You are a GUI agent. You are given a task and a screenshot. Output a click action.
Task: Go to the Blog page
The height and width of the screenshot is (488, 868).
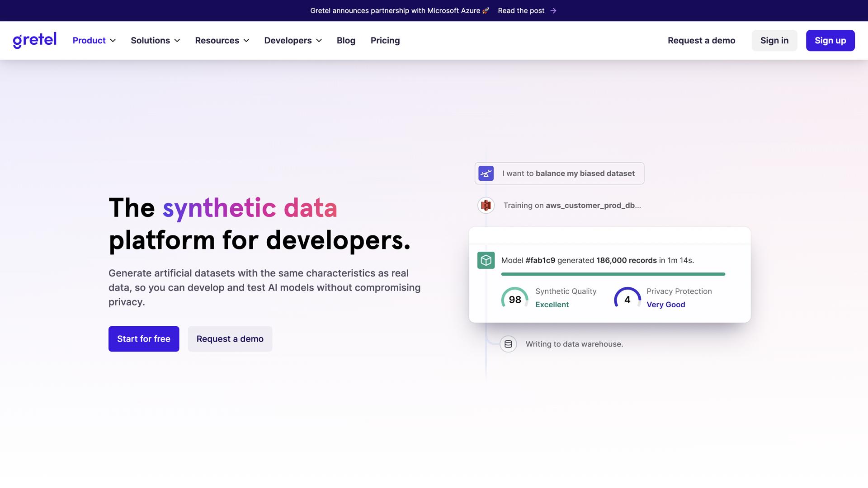346,41
